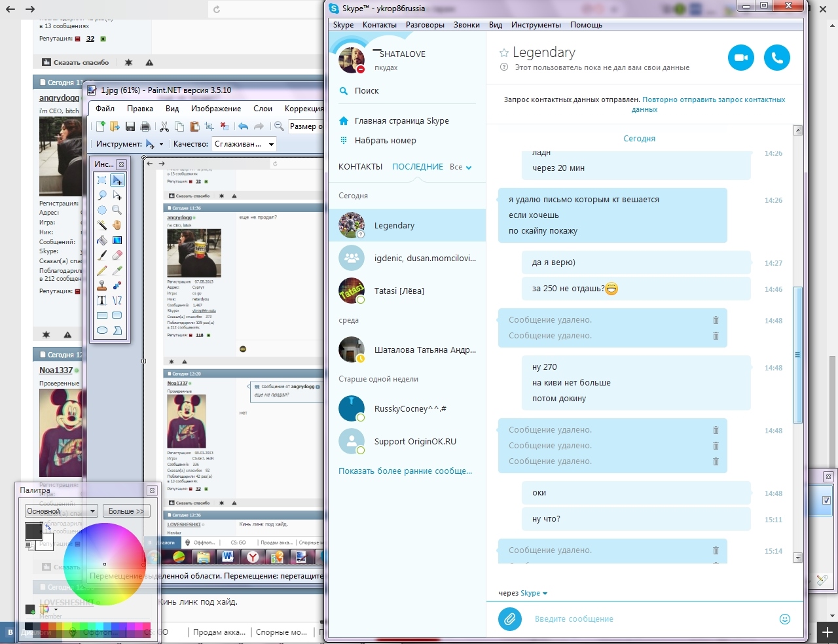Click Save icon in Paint.NET toolbar
838x644 pixels.
pyautogui.click(x=130, y=126)
